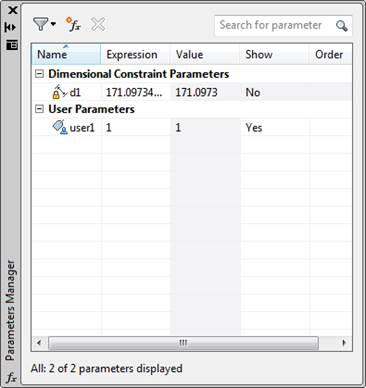The height and width of the screenshot is (388, 366).
Task: Collapse Dimensional Constraint Parameters group
Action: pyautogui.click(x=39, y=74)
